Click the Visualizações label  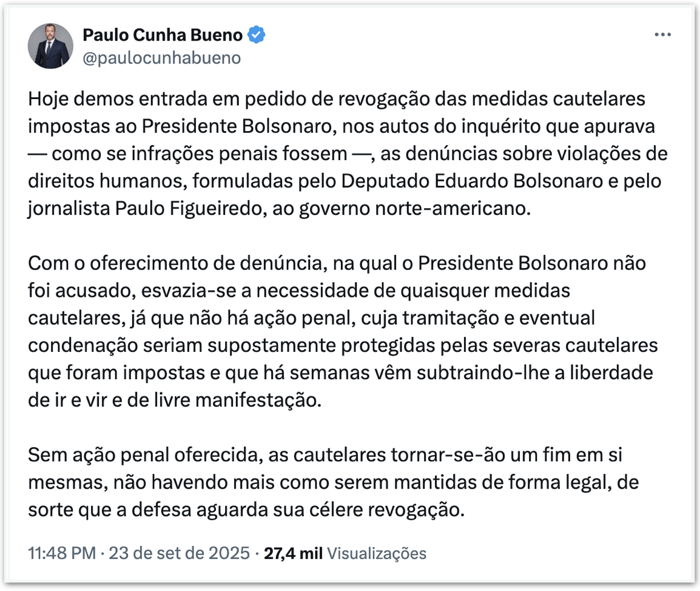tap(377, 553)
